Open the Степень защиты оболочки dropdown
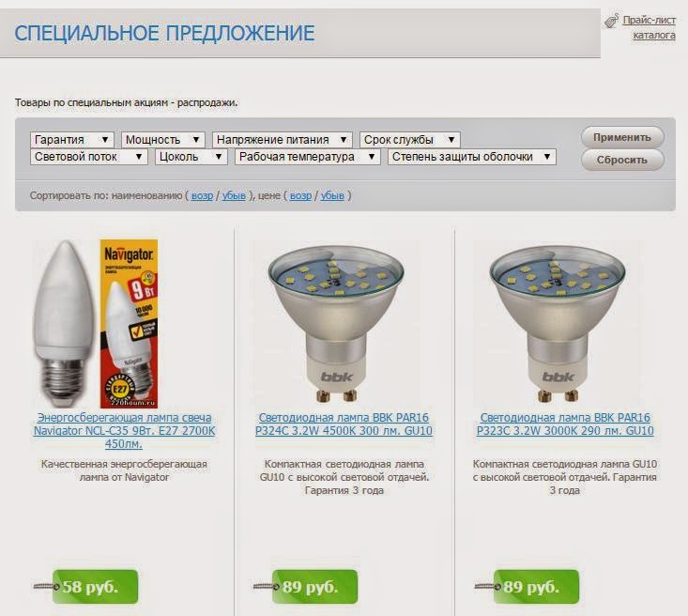Image resolution: width=688 pixels, height=616 pixels. tap(472, 157)
